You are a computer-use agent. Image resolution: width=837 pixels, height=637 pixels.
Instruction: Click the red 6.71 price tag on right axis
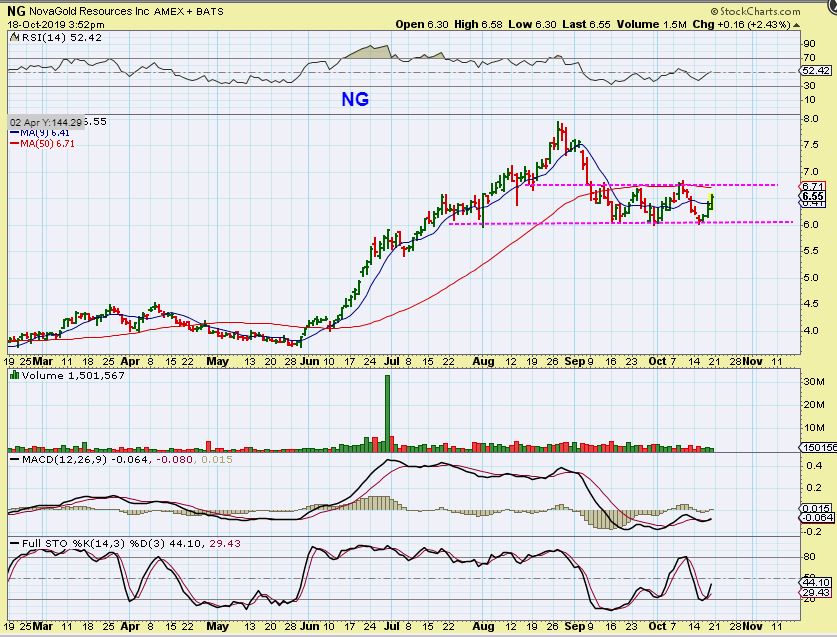(x=812, y=186)
